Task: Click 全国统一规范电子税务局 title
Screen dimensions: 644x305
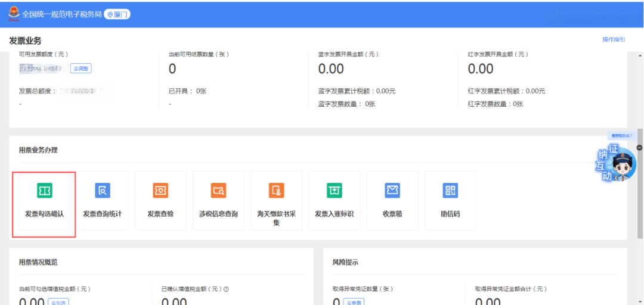Action: click(x=61, y=14)
